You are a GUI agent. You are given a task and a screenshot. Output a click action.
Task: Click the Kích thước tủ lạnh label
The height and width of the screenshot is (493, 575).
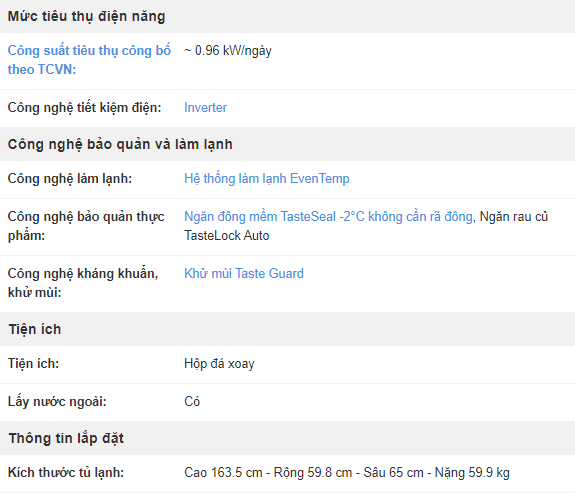[66, 472]
